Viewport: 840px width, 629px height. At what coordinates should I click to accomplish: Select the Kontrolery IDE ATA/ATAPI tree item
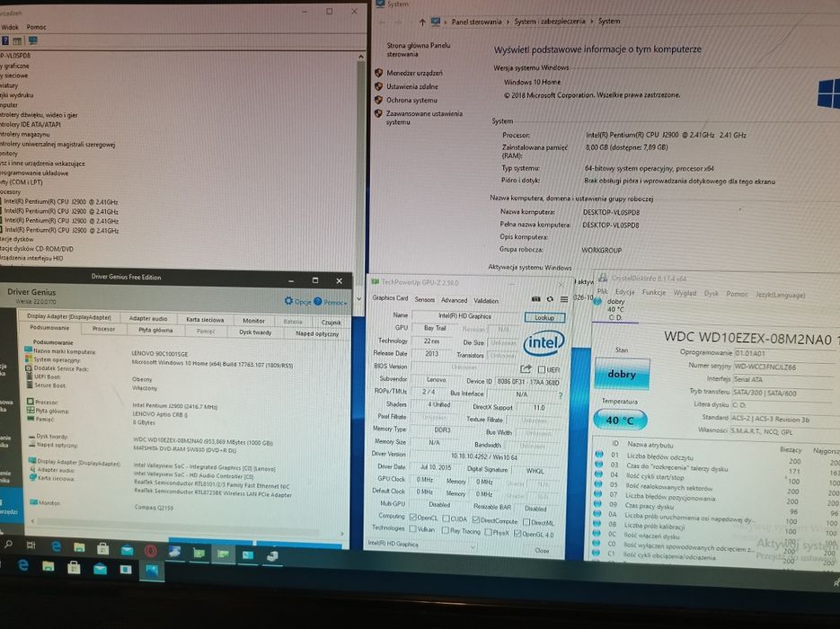(31, 124)
